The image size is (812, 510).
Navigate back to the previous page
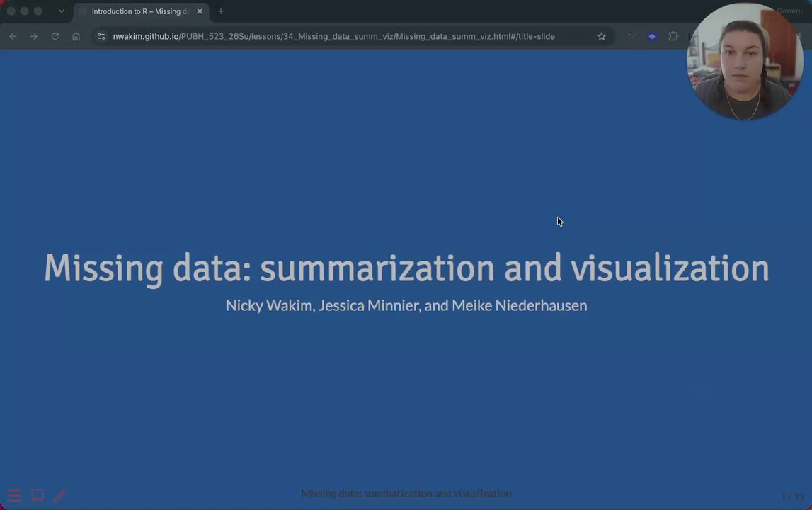pos(13,36)
